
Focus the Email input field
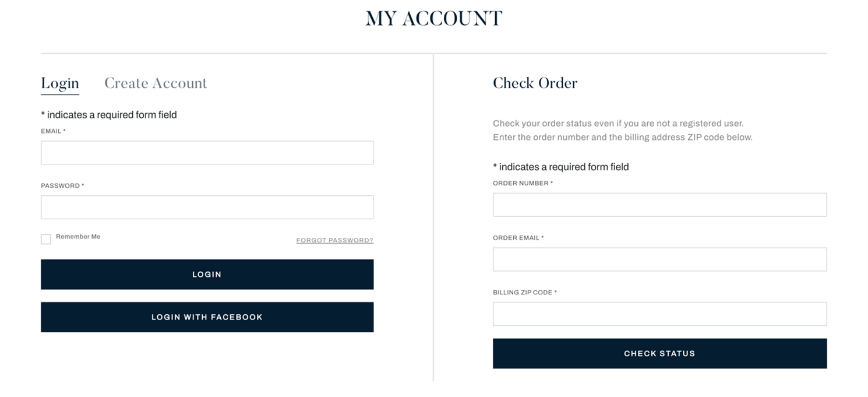point(207,153)
